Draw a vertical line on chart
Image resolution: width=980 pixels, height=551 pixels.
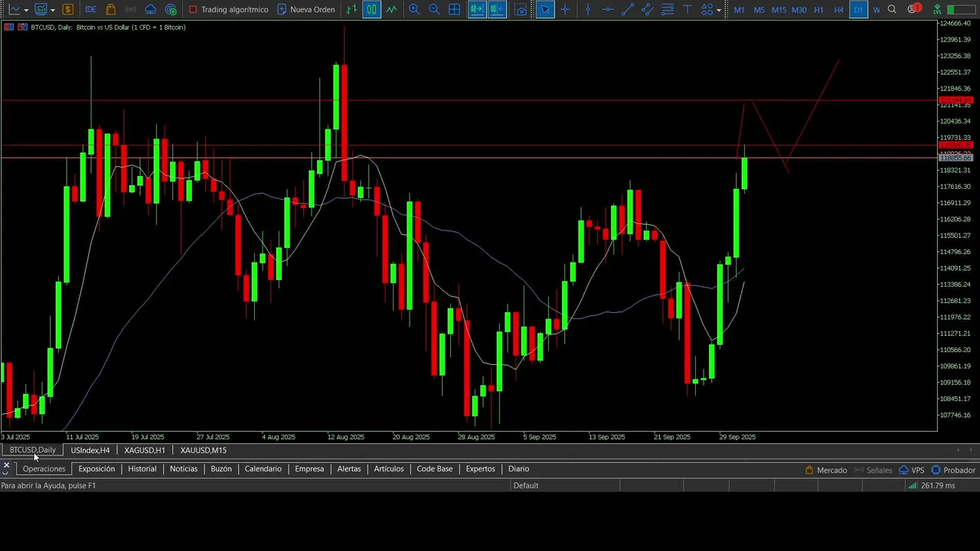pos(587,9)
